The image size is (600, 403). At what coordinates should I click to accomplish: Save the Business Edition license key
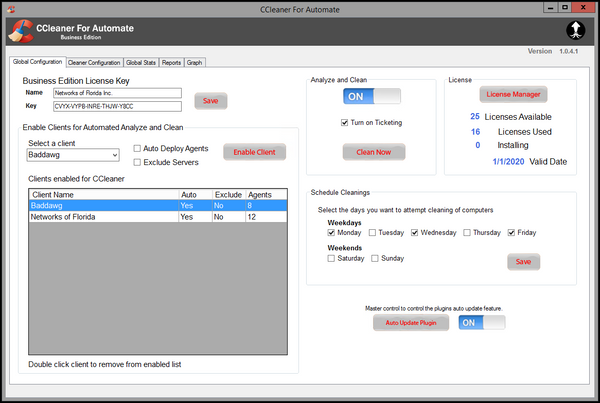pyautogui.click(x=210, y=101)
